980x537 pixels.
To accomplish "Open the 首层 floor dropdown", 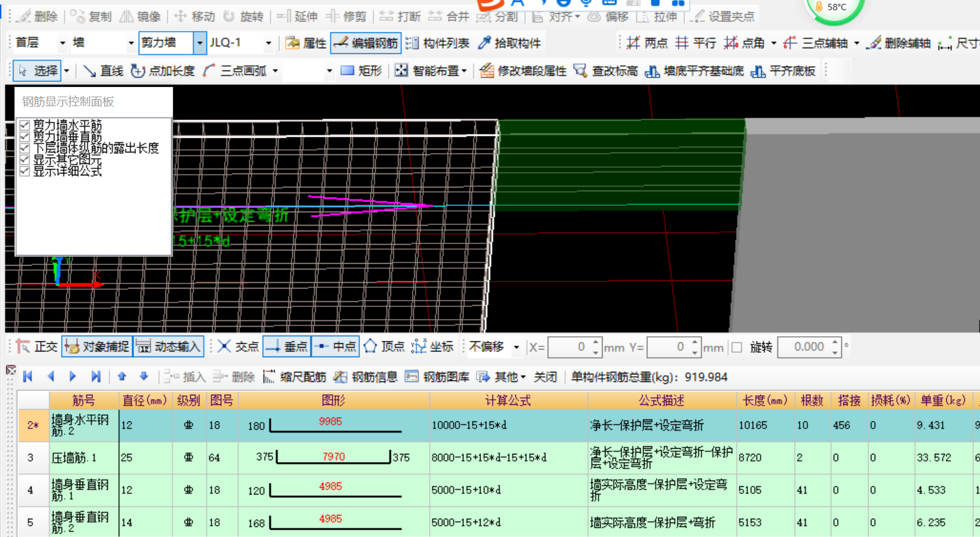I will click(x=62, y=43).
